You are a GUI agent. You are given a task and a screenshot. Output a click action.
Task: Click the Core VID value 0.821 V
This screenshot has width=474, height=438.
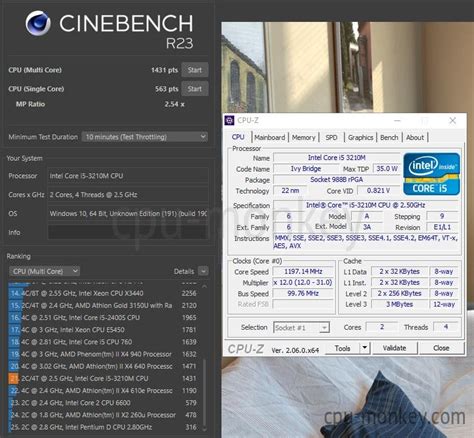point(378,191)
